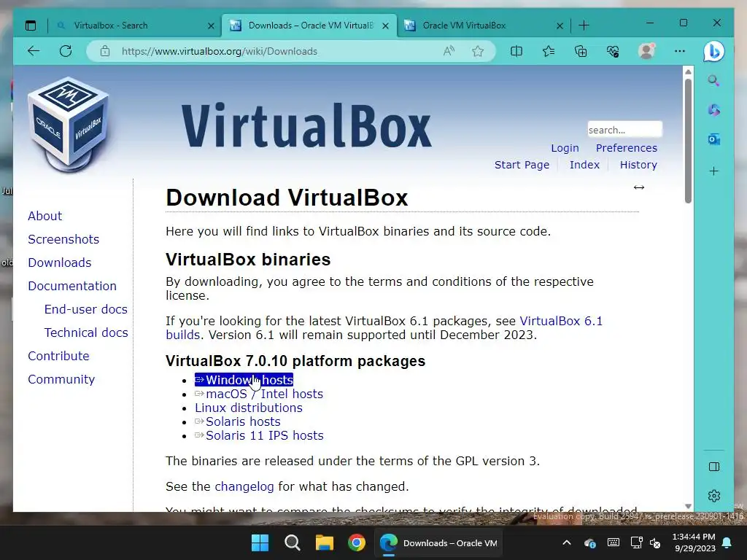
Task: Open the Microsoft 365 sidebar icon
Action: point(713,110)
